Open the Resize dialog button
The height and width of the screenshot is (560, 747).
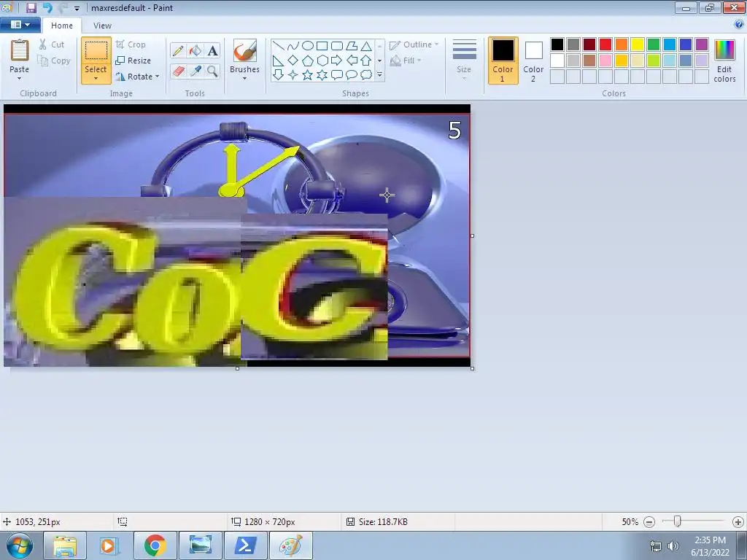(x=133, y=61)
